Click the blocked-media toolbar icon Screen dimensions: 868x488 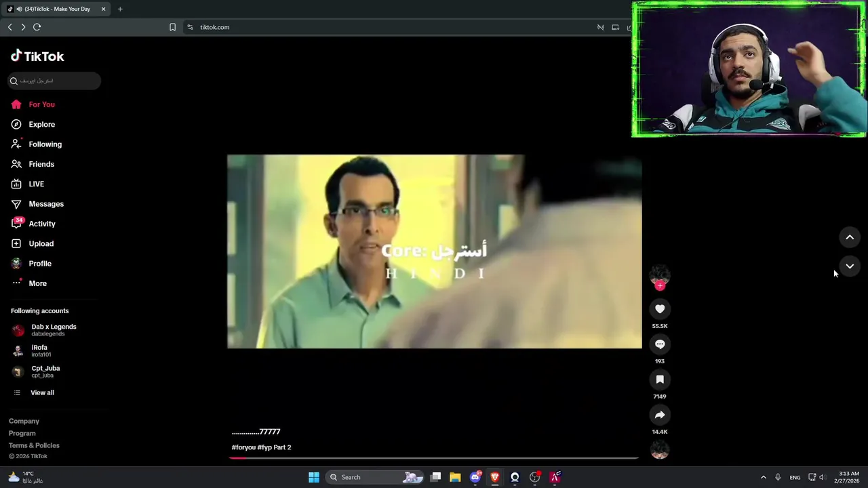click(600, 27)
